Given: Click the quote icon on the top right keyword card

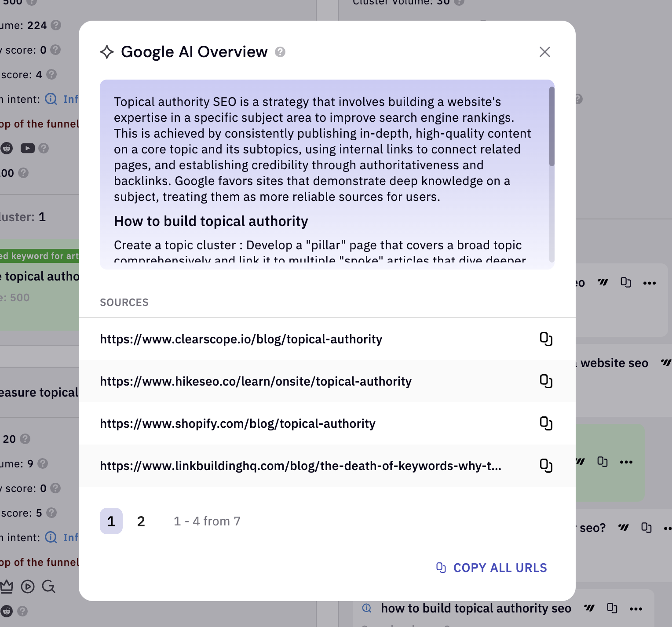Looking at the screenshot, I should [x=603, y=282].
